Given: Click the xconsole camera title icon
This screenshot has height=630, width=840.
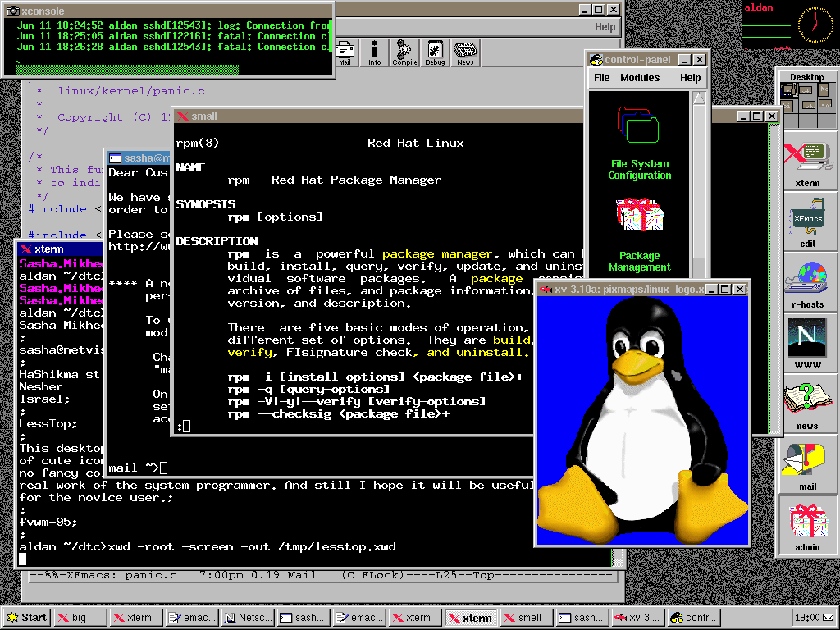Looking at the screenshot, I should tap(12, 11).
